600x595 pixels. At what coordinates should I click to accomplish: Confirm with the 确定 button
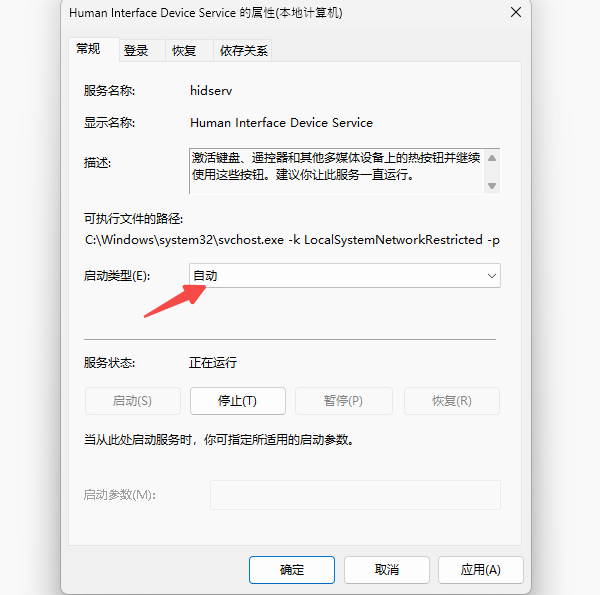[x=292, y=570]
